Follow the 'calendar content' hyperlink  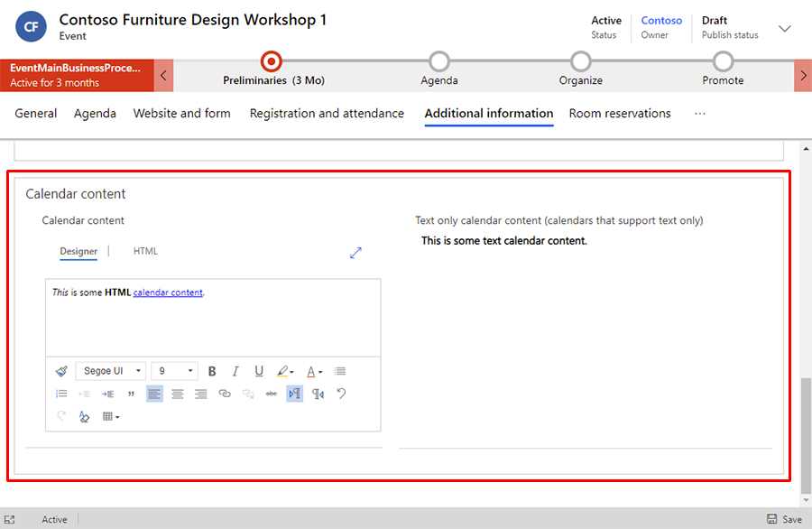[168, 292]
